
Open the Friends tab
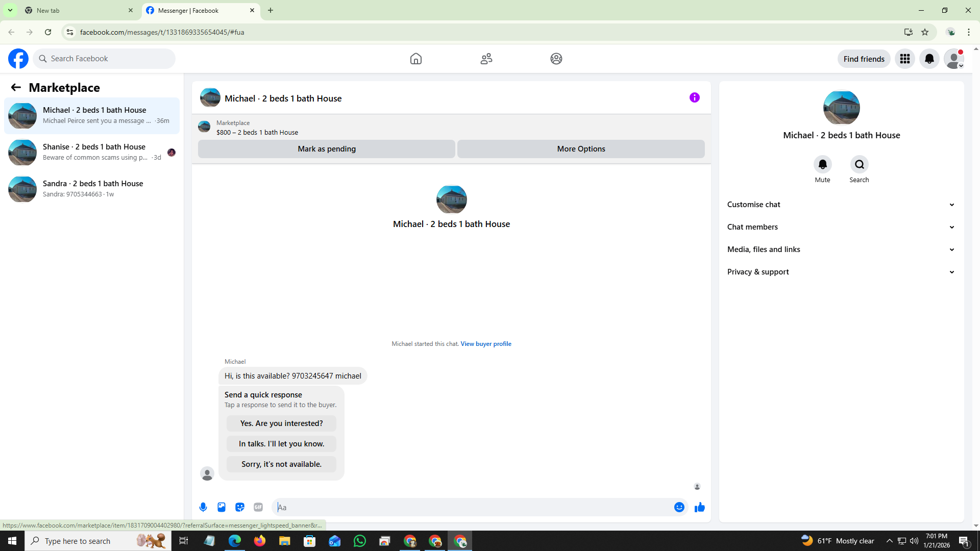(x=486, y=59)
